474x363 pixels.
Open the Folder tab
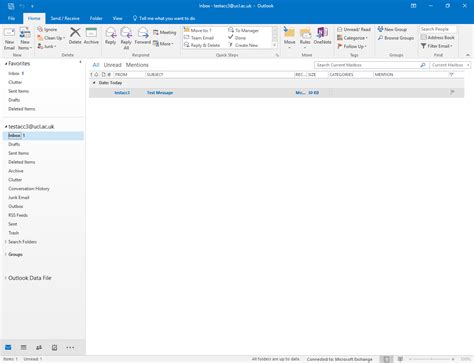click(x=96, y=18)
